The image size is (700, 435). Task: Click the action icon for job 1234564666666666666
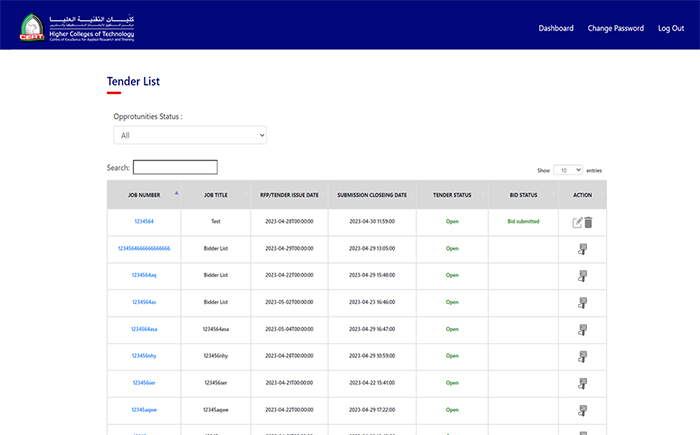point(583,249)
